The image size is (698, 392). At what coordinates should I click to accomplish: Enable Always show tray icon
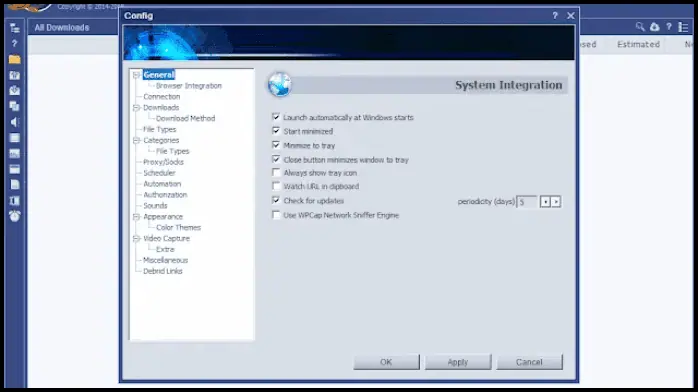coord(276,172)
